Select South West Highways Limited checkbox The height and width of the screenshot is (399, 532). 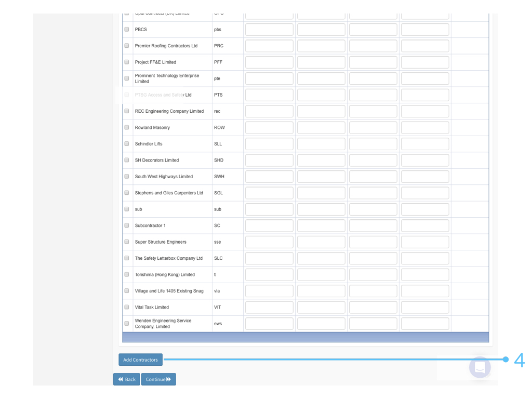[127, 177]
